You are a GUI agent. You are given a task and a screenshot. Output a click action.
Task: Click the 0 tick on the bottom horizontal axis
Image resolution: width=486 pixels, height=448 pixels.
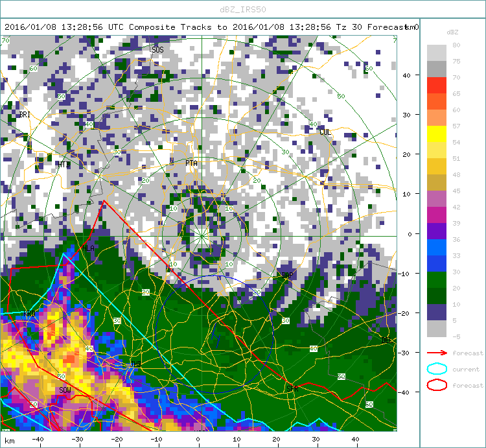(198, 440)
